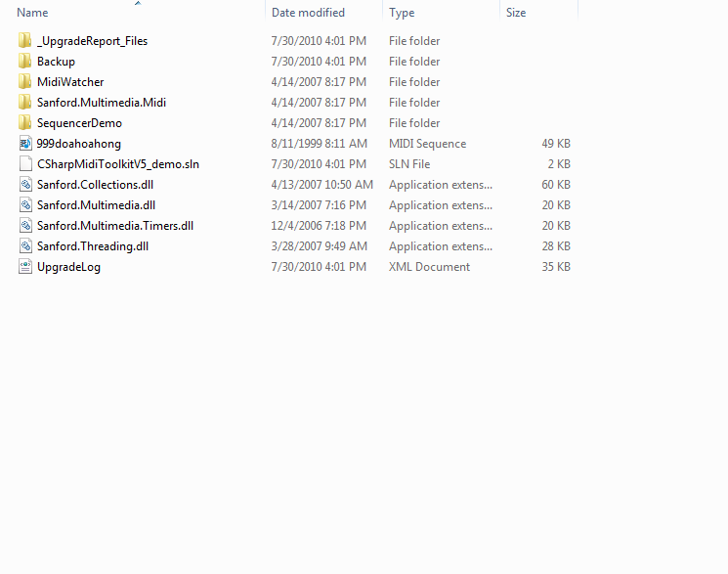Click the 35 KB size value
This screenshot has width=728, height=574.
(556, 267)
